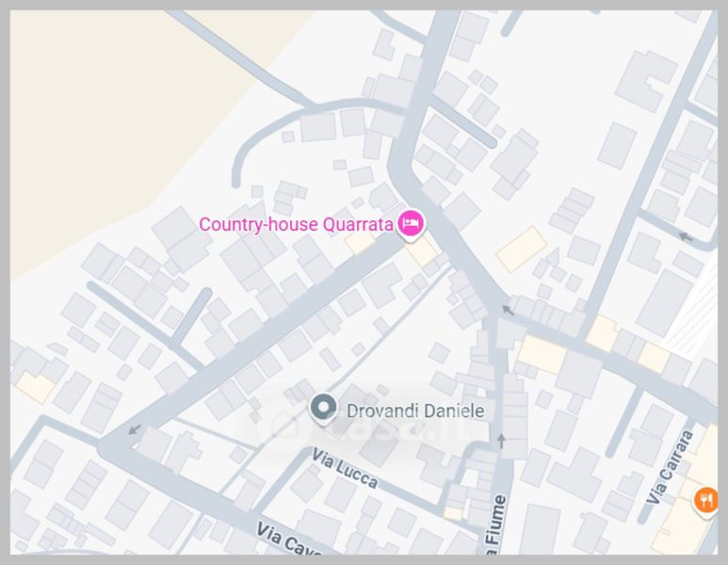The width and height of the screenshot is (728, 565).
Task: Click the left-pointing one-way arrow near Via Carrara's upper side street
Action: (x=686, y=237)
